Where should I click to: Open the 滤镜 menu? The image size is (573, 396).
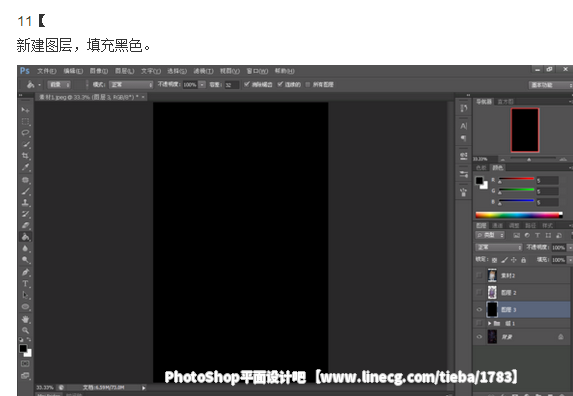[203, 71]
